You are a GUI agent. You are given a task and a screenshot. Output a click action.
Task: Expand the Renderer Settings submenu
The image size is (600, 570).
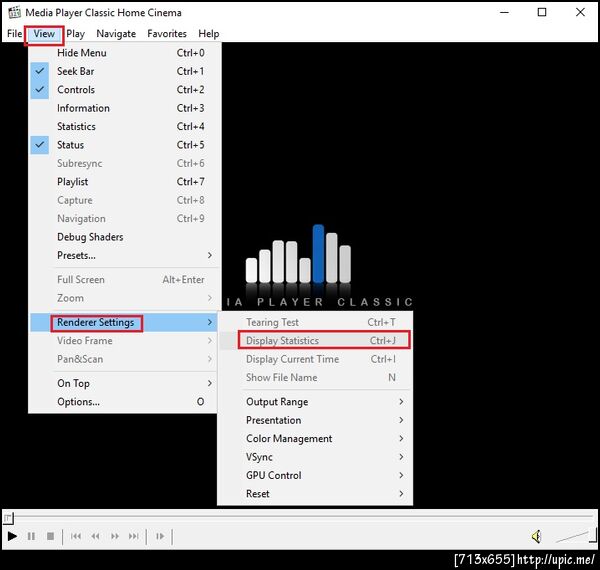coord(123,322)
